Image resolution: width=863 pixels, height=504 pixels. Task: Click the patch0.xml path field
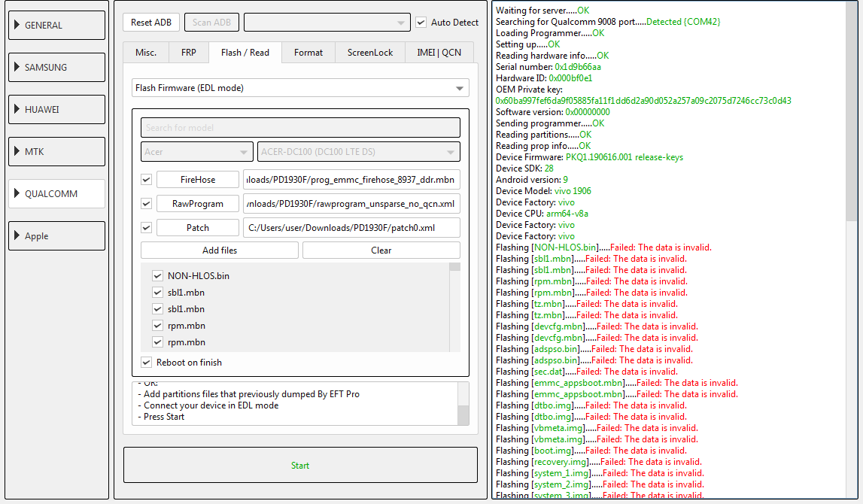[351, 228]
